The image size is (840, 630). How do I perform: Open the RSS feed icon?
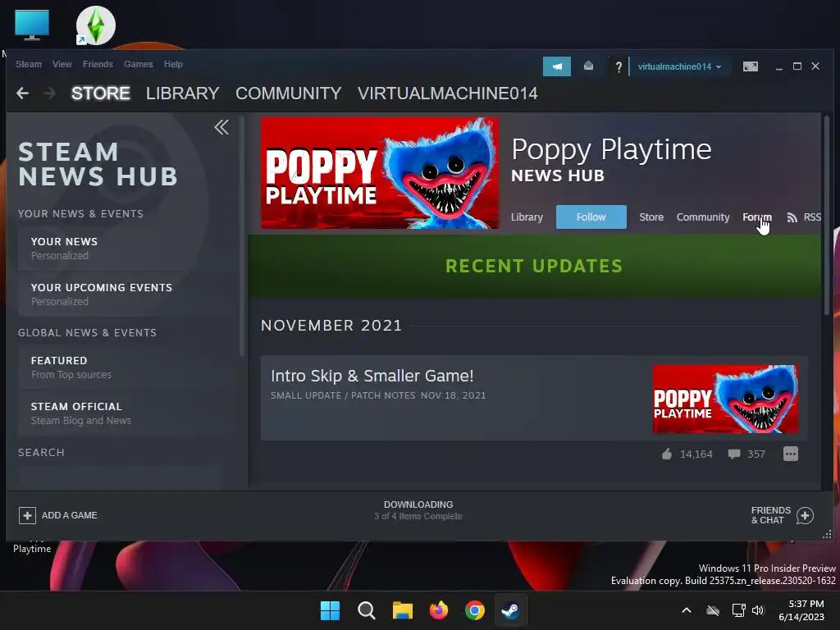[x=792, y=217]
